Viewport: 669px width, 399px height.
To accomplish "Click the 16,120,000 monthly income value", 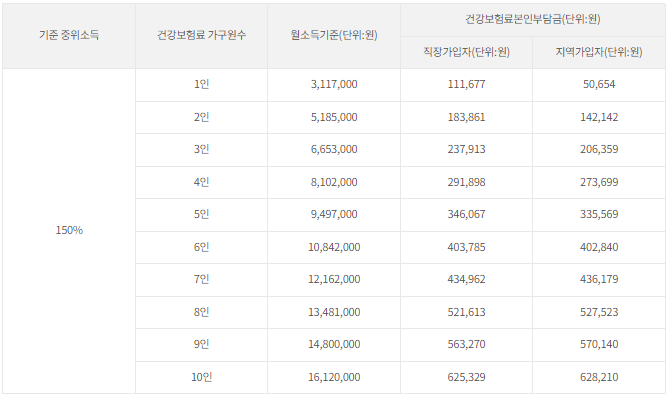I will 334,377.
